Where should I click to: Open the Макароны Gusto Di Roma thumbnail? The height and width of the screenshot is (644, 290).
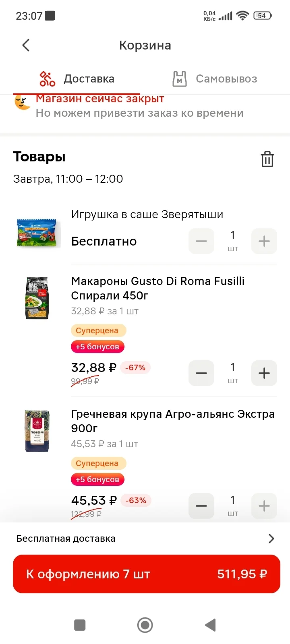coord(37,298)
